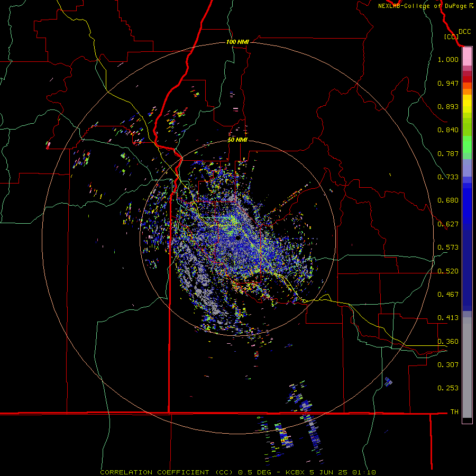Click the 0.307 scale value
The width and height of the screenshot is (476, 476).
[448, 365]
